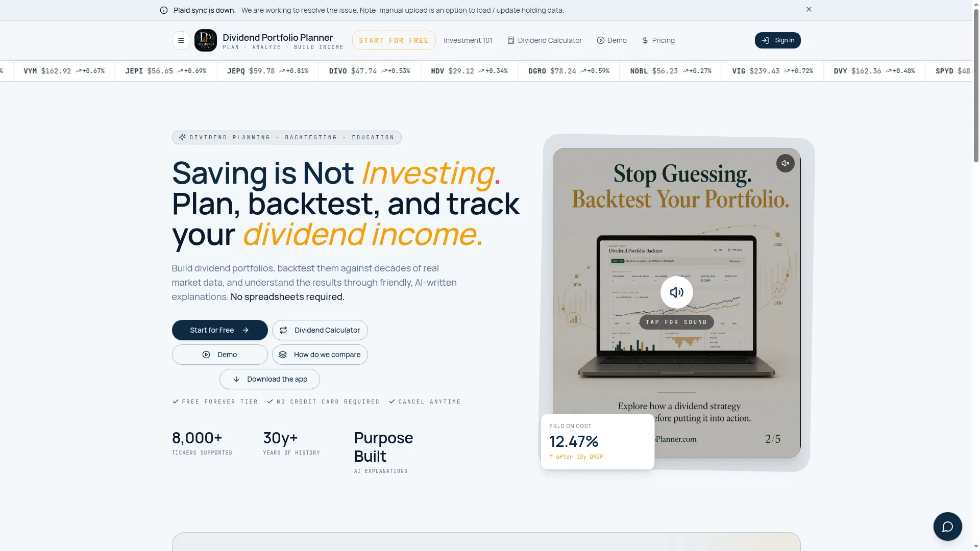The image size is (980, 551).
Task: Click the Yield on Cost 12.47% card
Action: [597, 442]
